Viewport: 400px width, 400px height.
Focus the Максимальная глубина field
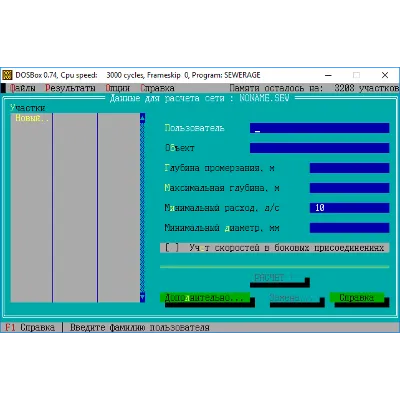[x=349, y=188]
